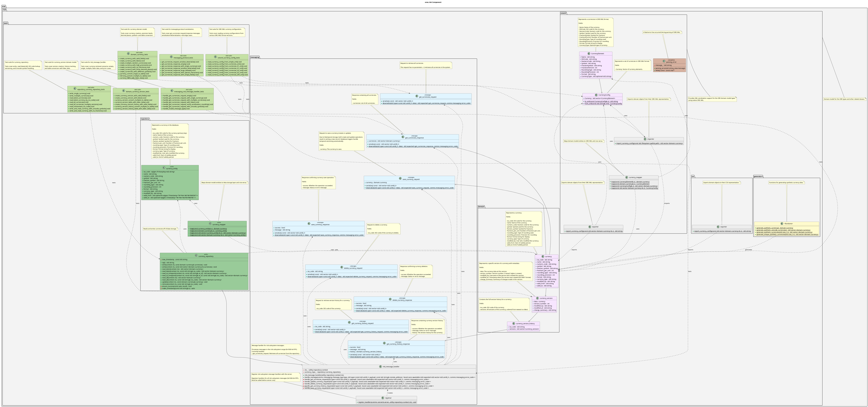Click the class icon next to save_currency_request

(x=400, y=179)
